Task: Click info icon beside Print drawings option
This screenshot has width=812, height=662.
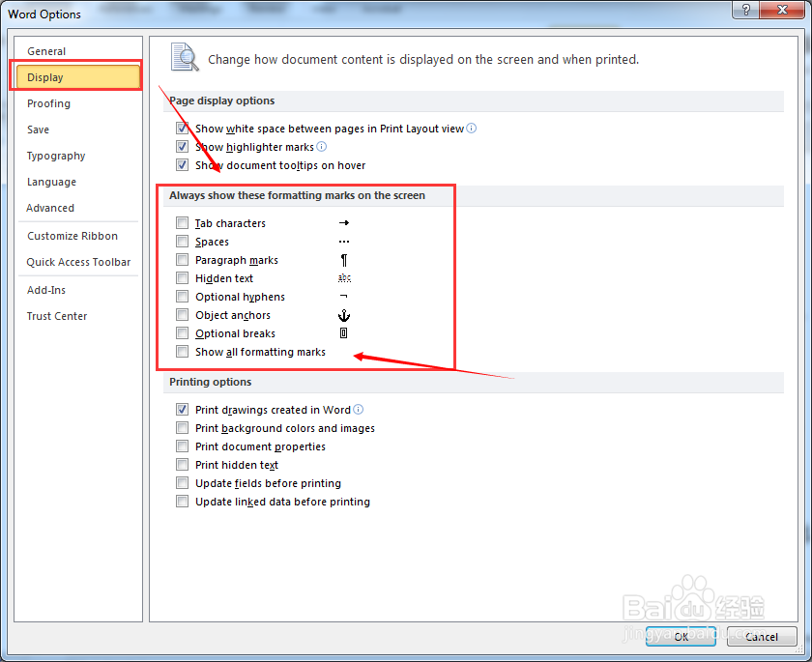Action: [x=359, y=410]
